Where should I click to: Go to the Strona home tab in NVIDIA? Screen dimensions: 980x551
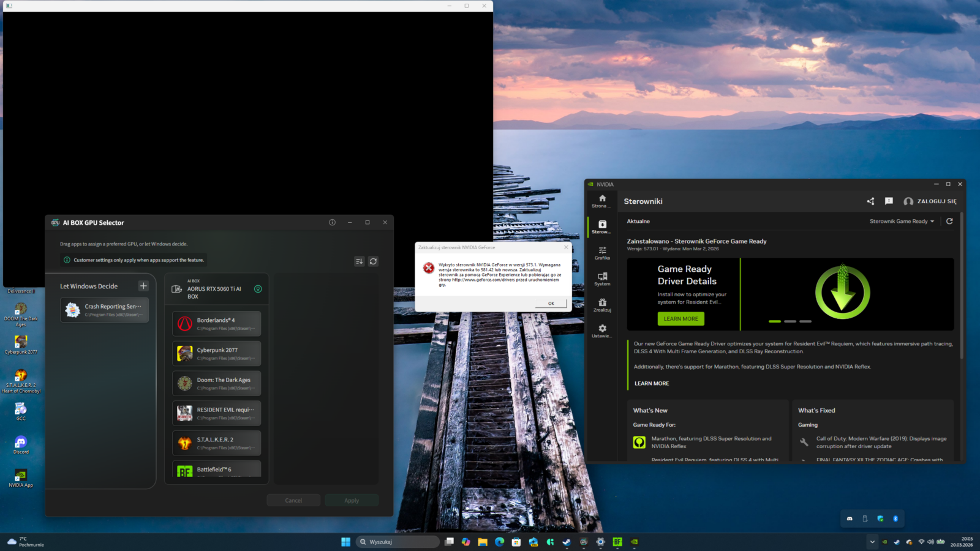(x=602, y=201)
